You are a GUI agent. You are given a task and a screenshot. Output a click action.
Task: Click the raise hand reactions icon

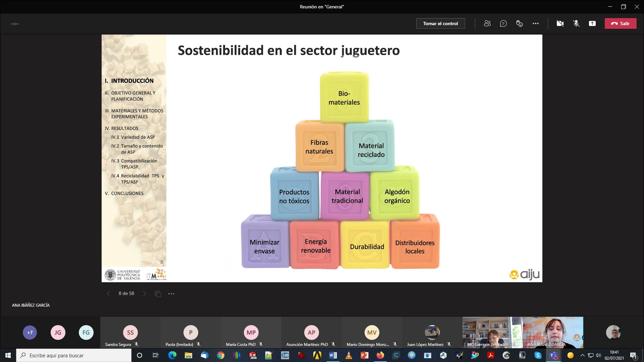pos(519,23)
